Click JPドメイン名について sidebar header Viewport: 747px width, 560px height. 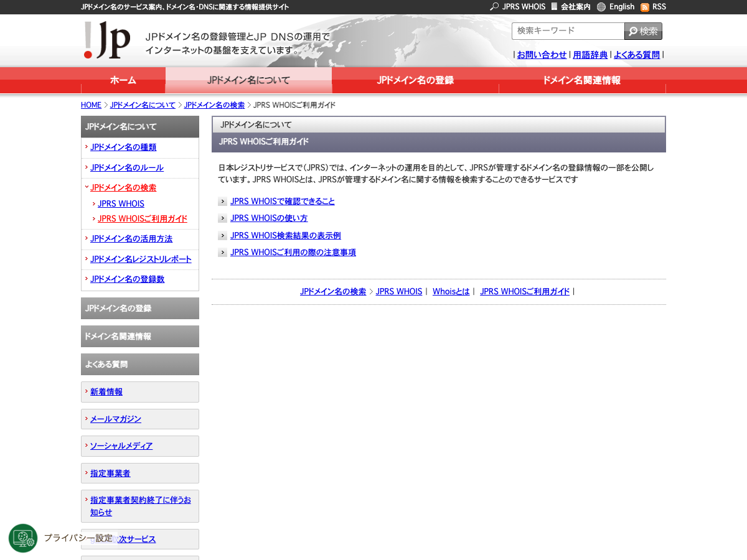(x=140, y=127)
